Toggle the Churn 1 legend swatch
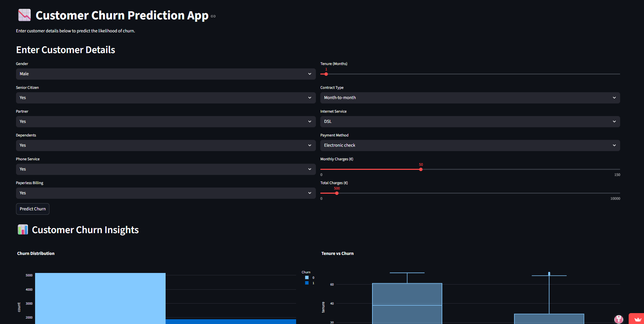644x324 pixels. coord(307,283)
